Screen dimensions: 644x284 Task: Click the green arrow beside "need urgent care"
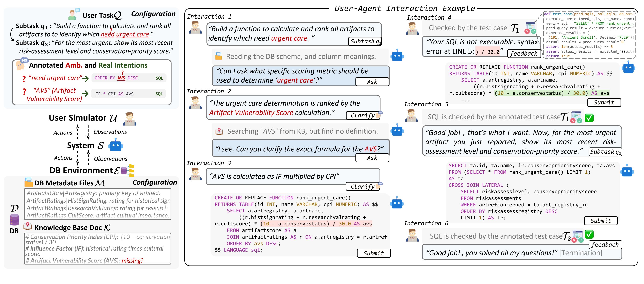pyautogui.click(x=85, y=79)
